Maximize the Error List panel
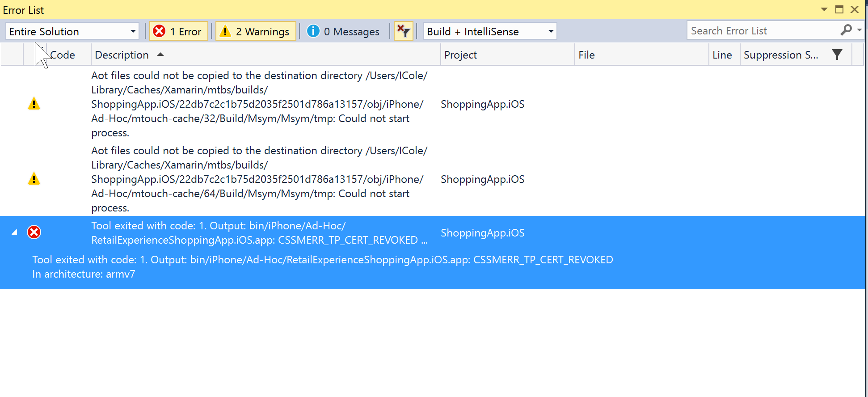 [839, 9]
